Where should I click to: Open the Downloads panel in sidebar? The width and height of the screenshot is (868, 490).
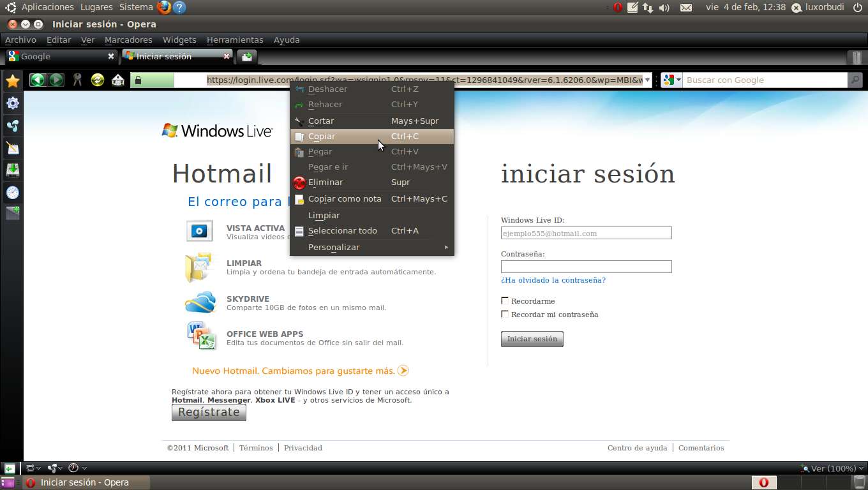pyautogui.click(x=12, y=170)
